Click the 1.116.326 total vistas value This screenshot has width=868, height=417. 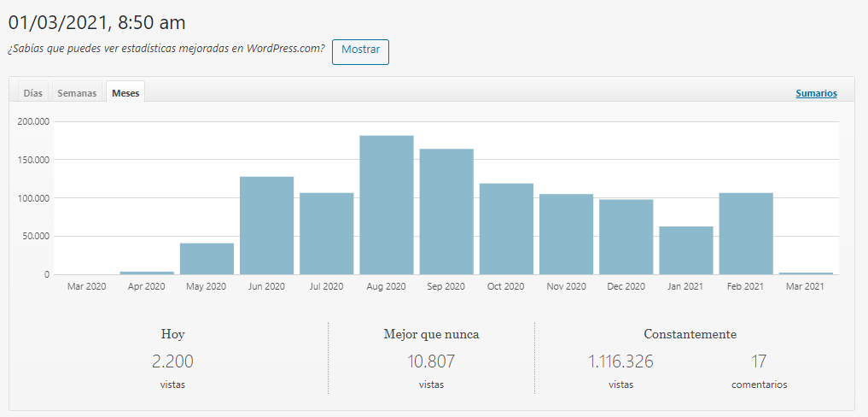click(x=620, y=361)
